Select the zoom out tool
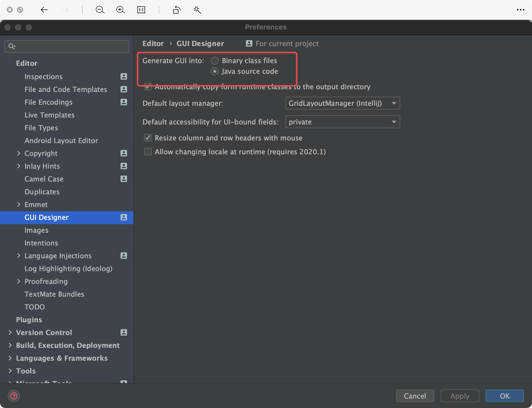Viewport: 532px width, 408px height. 100,10
